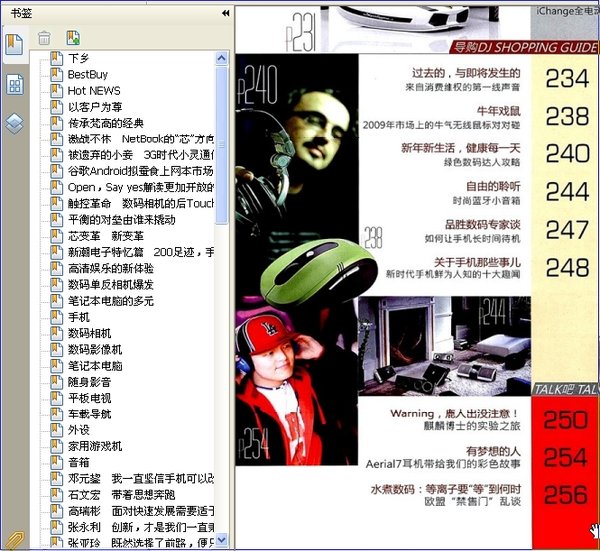Click page number 248 in contents
The width and height of the screenshot is (600, 551).
click(567, 267)
